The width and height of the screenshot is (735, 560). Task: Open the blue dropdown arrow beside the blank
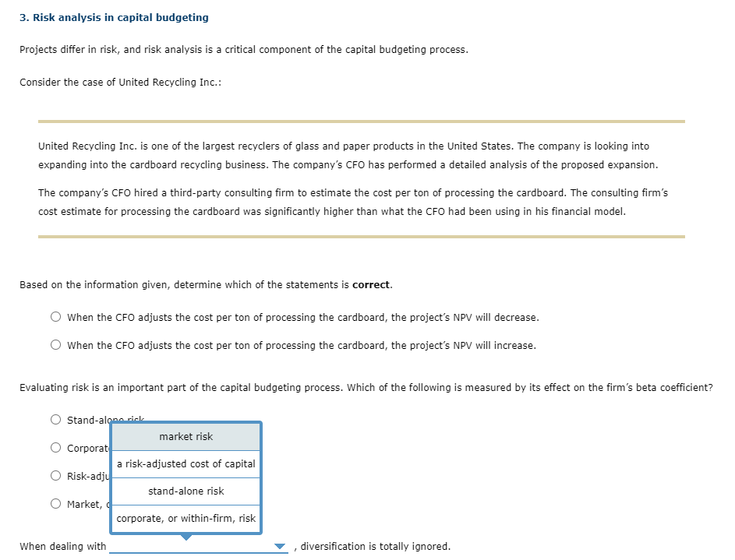281,547
